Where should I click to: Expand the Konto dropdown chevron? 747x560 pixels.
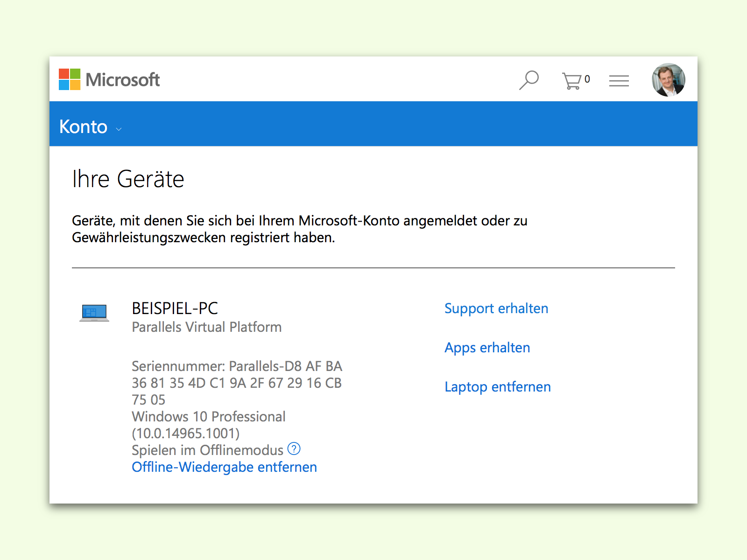click(x=119, y=129)
